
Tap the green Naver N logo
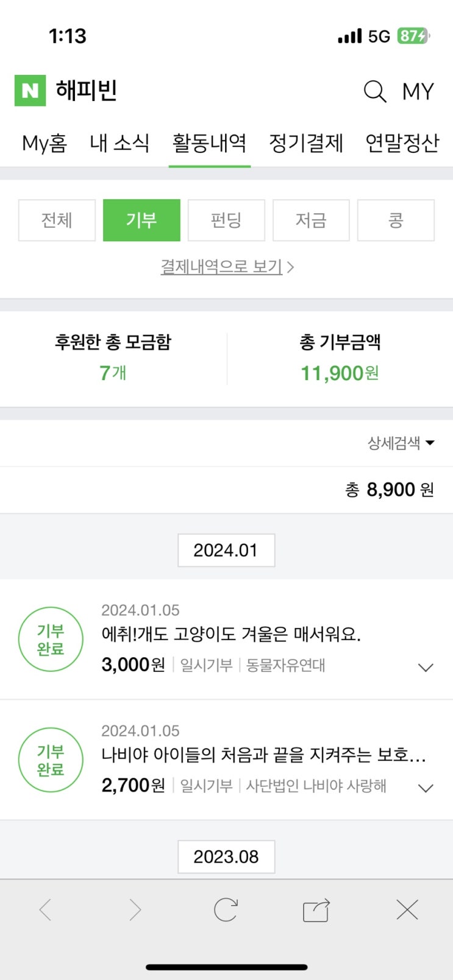point(30,91)
